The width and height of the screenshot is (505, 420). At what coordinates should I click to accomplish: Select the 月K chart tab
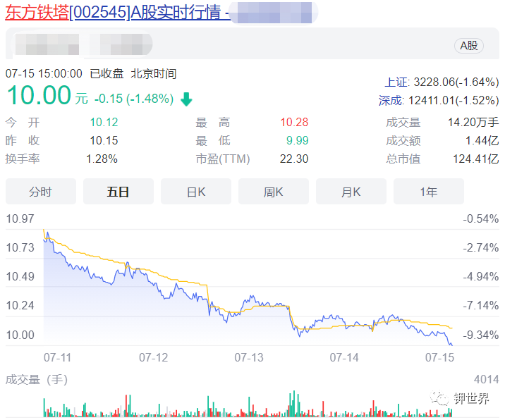pos(351,192)
